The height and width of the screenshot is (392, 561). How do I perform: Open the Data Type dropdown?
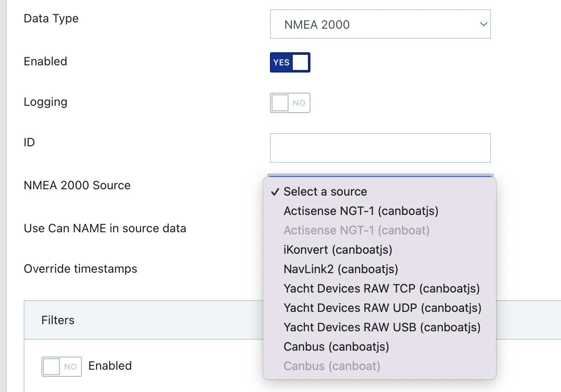(x=380, y=24)
